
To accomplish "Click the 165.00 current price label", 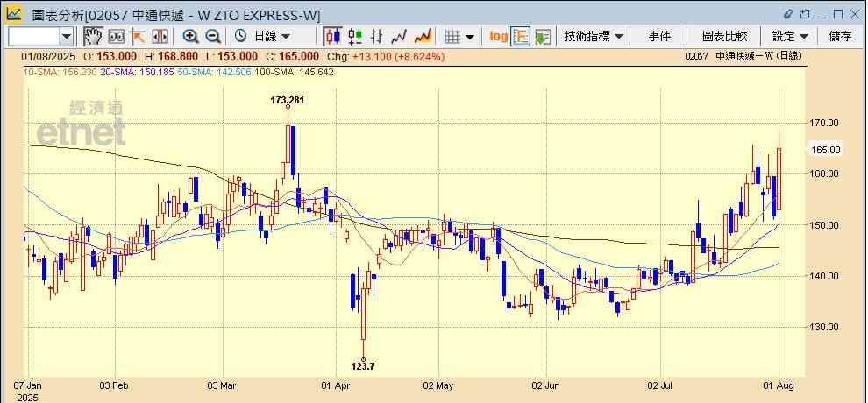I will point(825,150).
